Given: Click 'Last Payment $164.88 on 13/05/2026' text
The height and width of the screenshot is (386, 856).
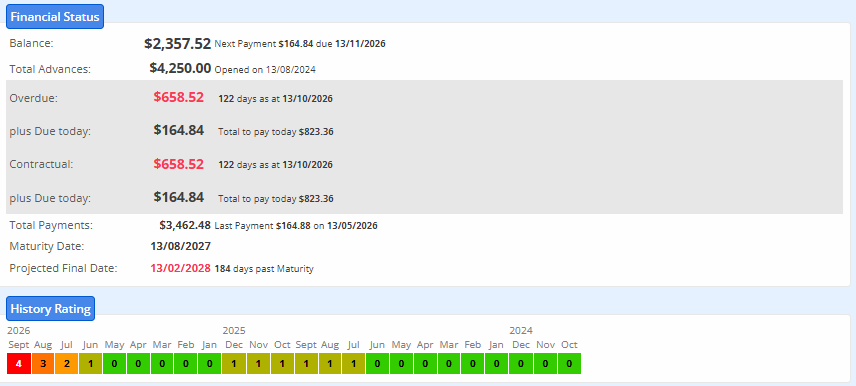Looking at the screenshot, I should [x=296, y=225].
